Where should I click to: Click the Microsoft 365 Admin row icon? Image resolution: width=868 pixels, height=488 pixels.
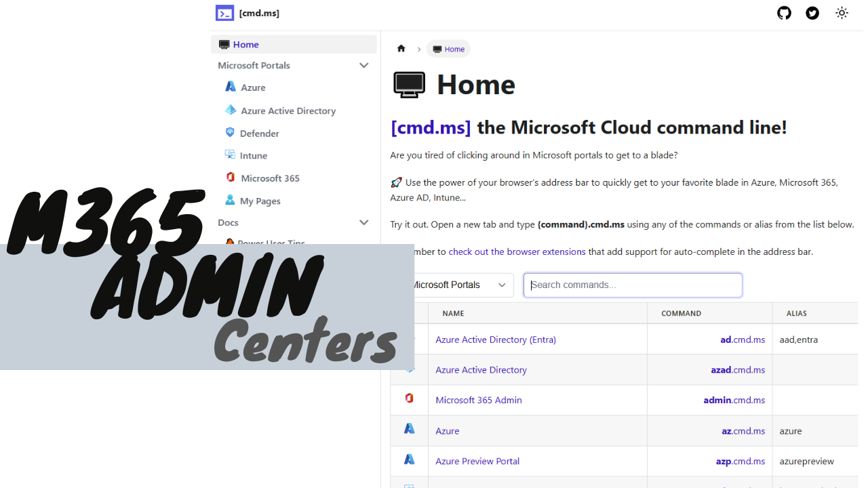[x=409, y=399]
